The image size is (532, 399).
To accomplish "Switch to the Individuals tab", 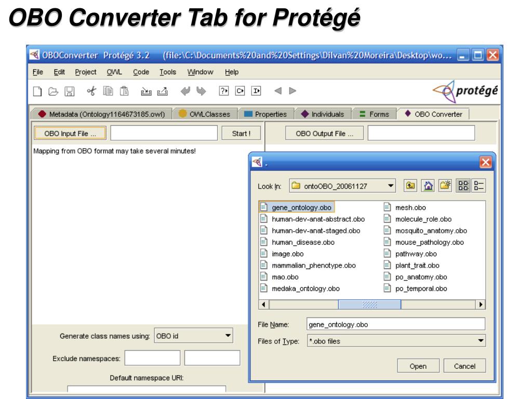I will (323, 114).
